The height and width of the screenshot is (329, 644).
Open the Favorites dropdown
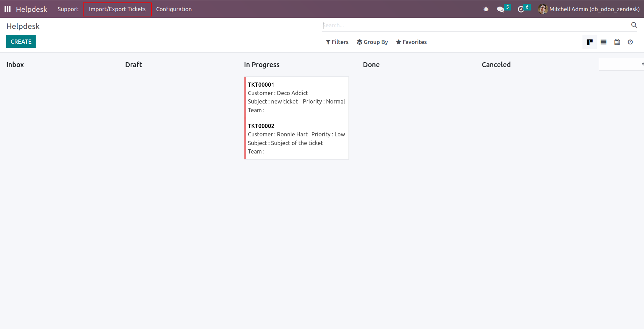[411, 42]
